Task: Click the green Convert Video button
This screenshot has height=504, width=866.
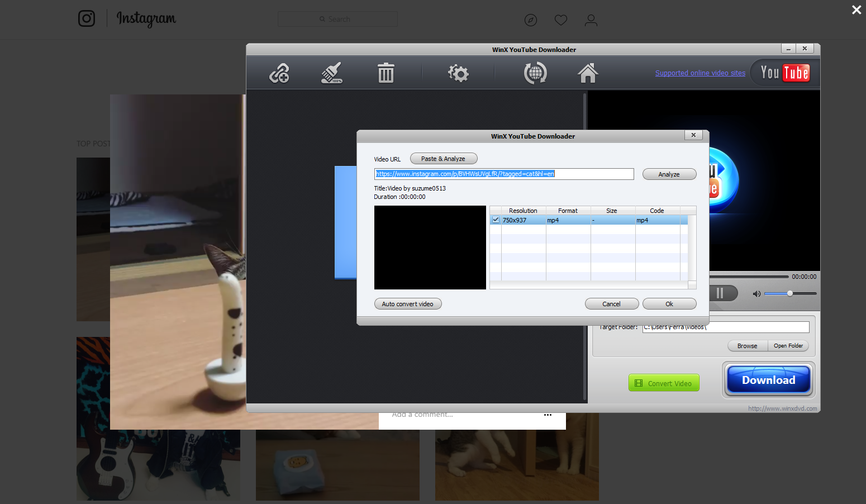Action: (x=664, y=383)
